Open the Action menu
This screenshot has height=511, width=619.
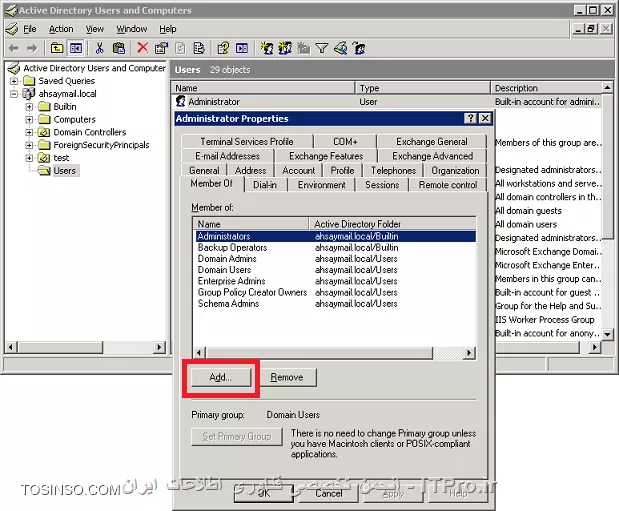coord(61,29)
